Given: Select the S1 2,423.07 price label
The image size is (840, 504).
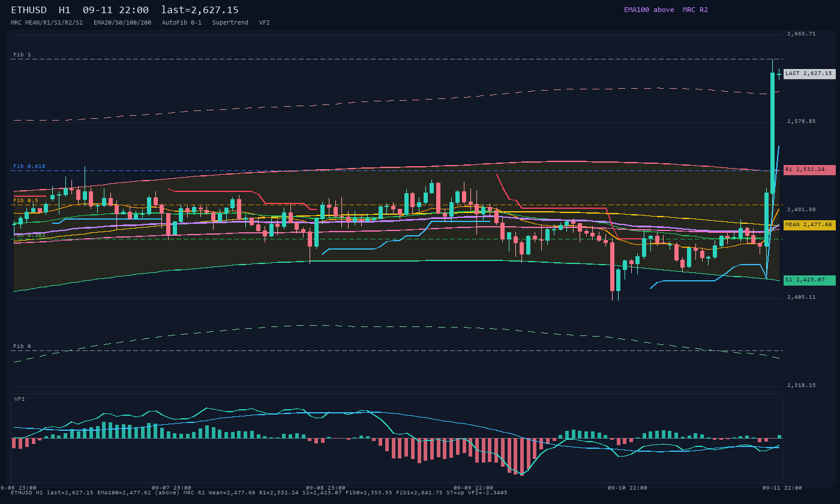Looking at the screenshot, I should tap(809, 280).
